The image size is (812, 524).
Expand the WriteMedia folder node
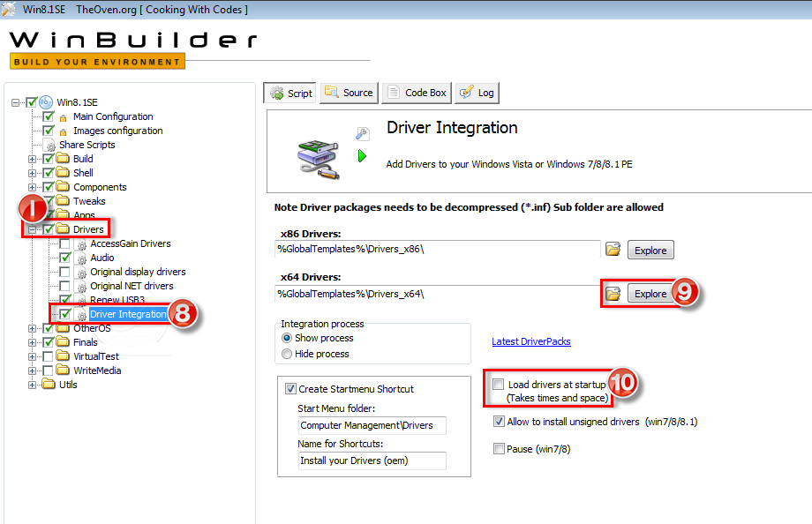pos(32,371)
